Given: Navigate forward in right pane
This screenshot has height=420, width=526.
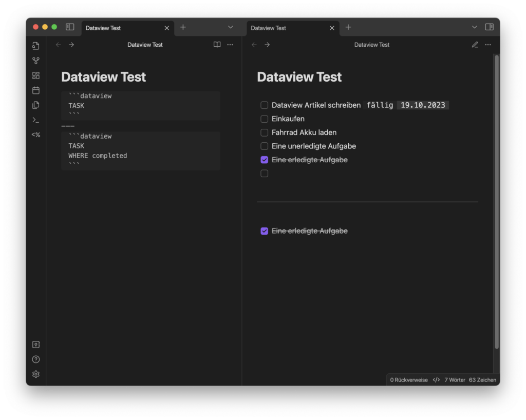Looking at the screenshot, I should coord(267,45).
